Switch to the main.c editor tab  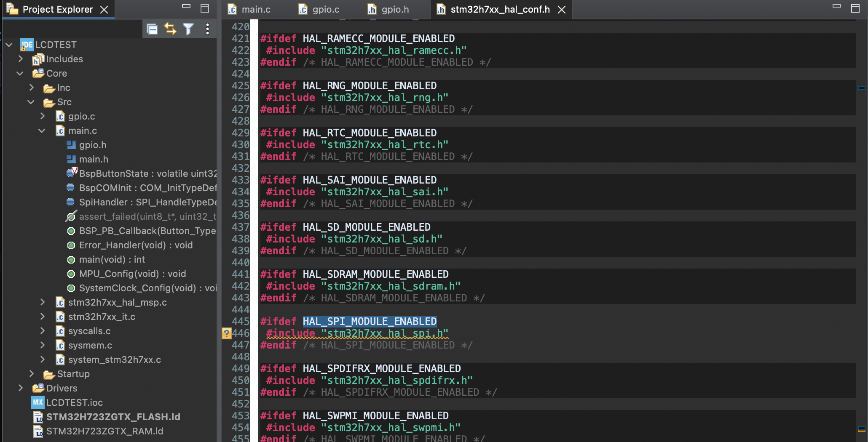click(255, 10)
